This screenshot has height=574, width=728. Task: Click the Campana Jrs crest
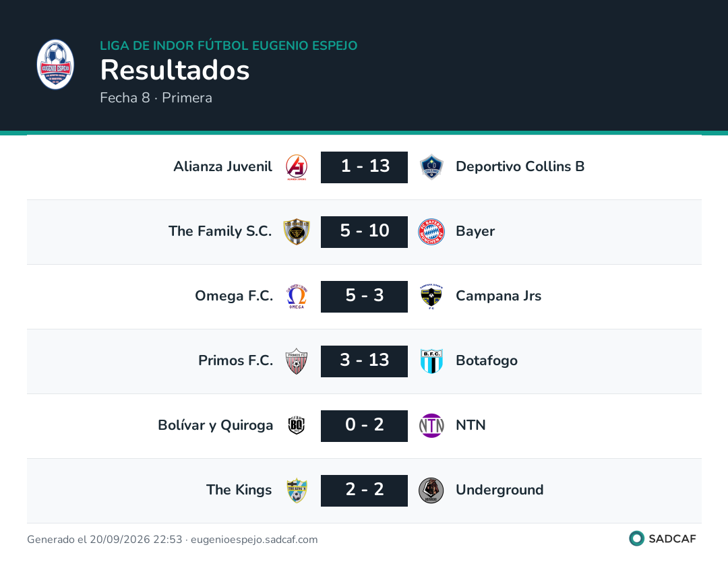431,296
